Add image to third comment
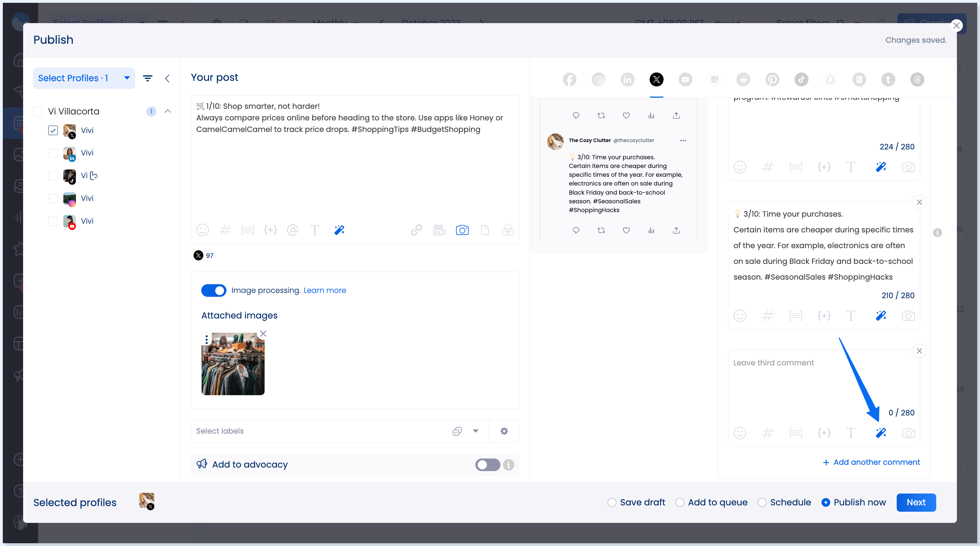This screenshot has height=546, width=980. pos(909,433)
